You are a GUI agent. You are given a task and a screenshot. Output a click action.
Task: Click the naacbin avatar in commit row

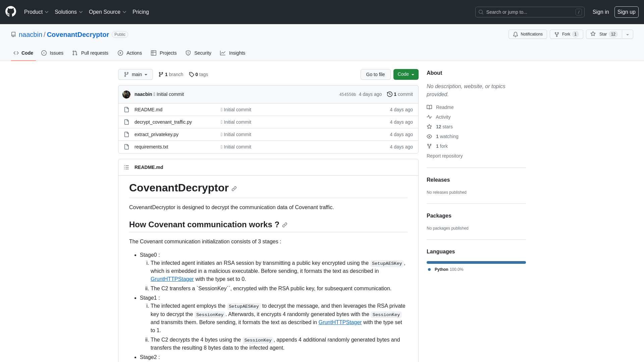click(x=126, y=95)
